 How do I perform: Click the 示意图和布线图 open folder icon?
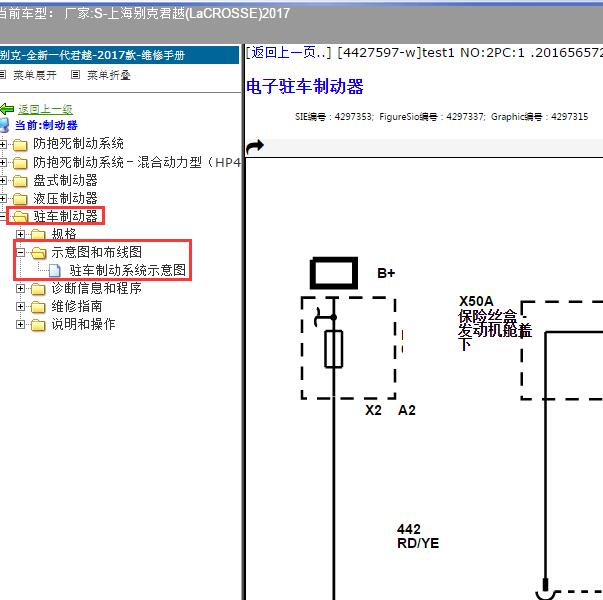coord(38,253)
